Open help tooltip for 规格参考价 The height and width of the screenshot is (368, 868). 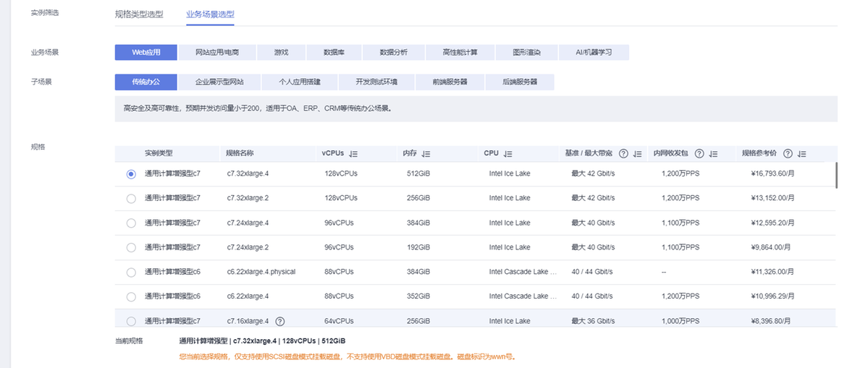tap(788, 153)
